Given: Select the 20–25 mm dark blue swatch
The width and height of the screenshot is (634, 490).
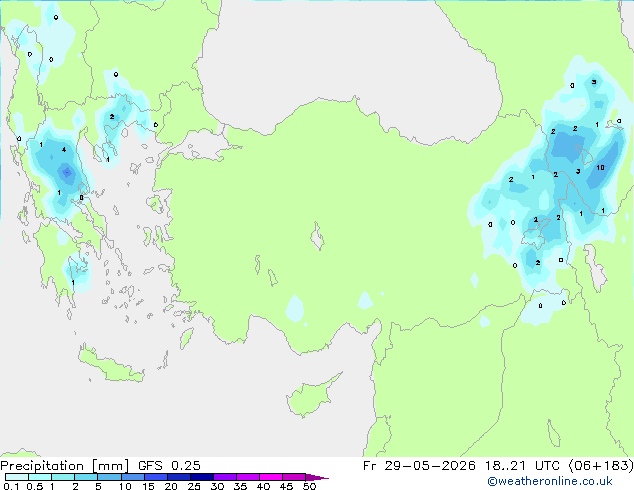Looking at the screenshot, I should pyautogui.click(x=178, y=477).
